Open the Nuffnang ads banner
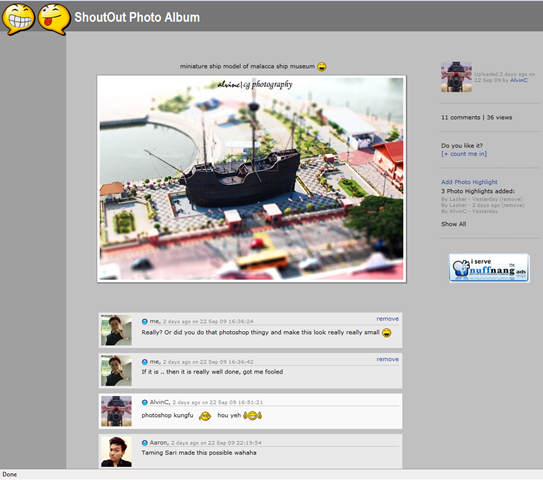Viewport: 543px width, 480px height. pos(489,268)
